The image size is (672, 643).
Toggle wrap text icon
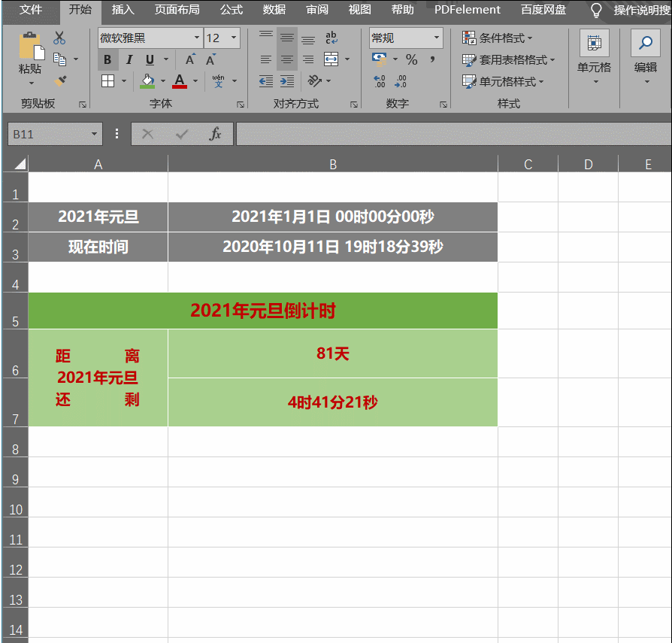[x=331, y=38]
